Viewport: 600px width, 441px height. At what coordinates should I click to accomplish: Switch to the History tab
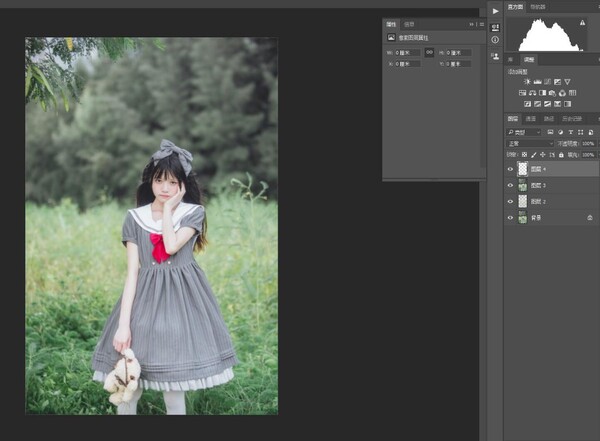572,119
